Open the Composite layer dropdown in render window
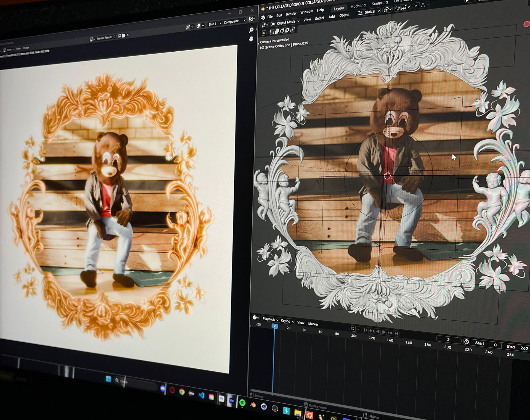This screenshot has width=530, height=420. pyautogui.click(x=234, y=21)
